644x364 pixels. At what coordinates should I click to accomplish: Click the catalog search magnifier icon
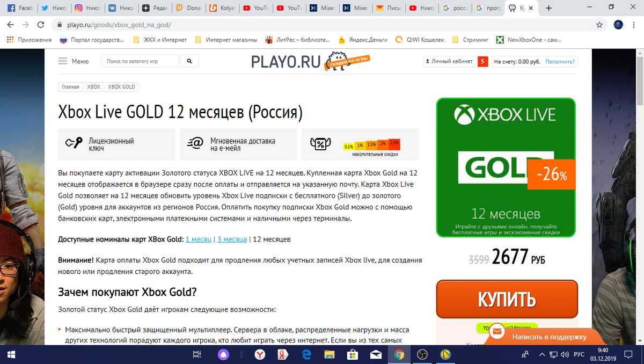[x=189, y=61]
